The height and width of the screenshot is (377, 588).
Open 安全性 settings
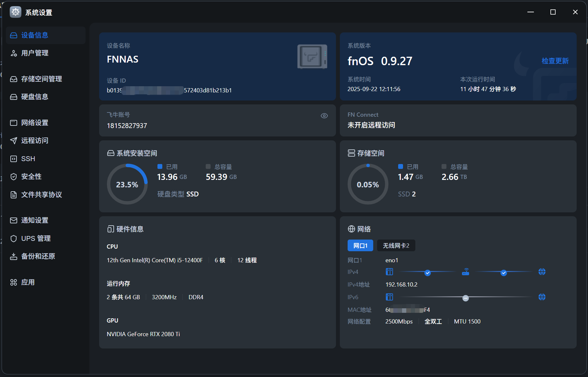46,177
